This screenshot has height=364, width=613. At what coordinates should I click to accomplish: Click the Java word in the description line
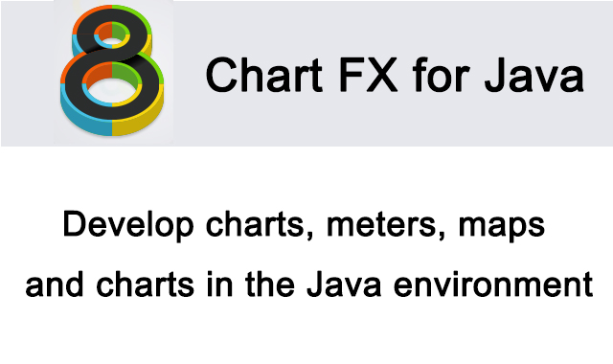click(343, 284)
